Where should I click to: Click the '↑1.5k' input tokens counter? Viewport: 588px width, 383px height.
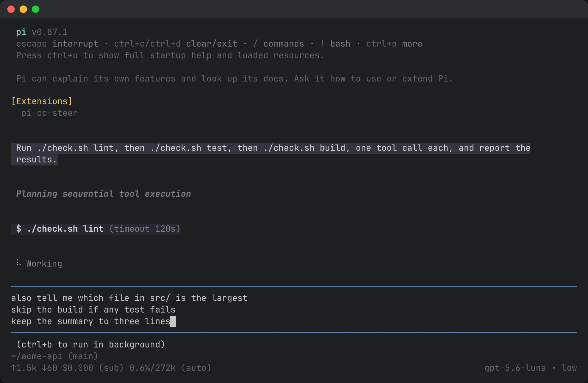click(24, 368)
